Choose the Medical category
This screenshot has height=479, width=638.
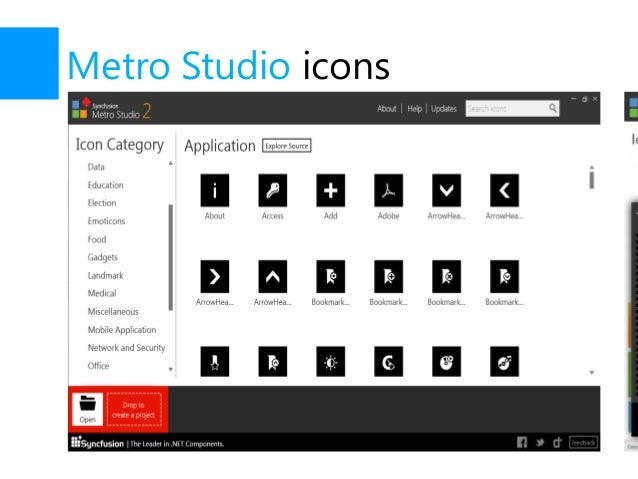pyautogui.click(x=102, y=293)
